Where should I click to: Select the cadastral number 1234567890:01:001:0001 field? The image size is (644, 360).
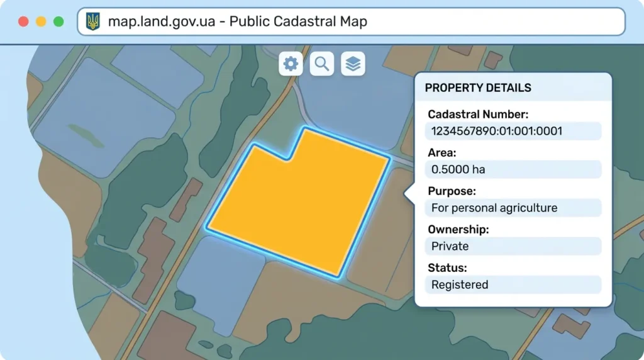(x=513, y=131)
